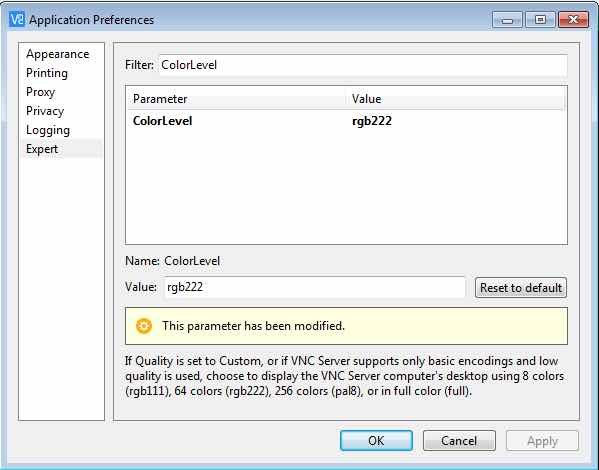This screenshot has width=599, height=470.
Task: Click the orange modified-parameter warning icon
Action: pos(144,326)
